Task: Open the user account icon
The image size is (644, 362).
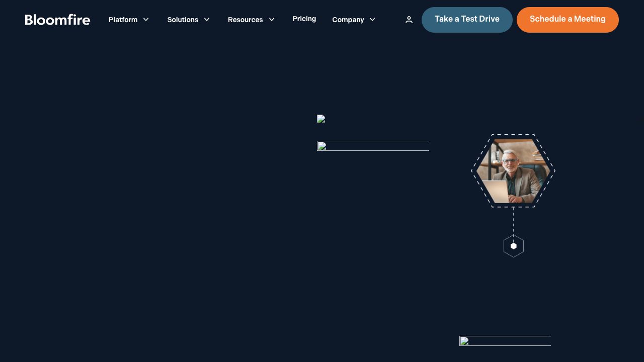Action: 409,20
